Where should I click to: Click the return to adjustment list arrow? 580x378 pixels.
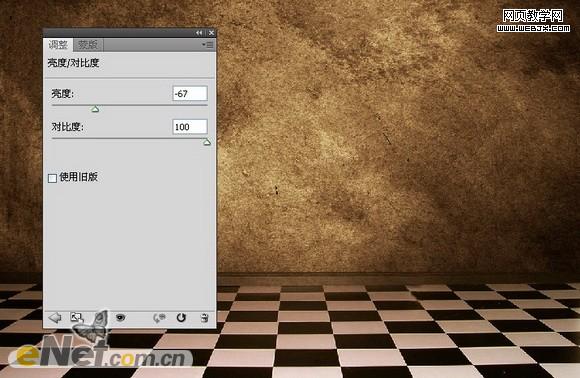pyautogui.click(x=55, y=317)
